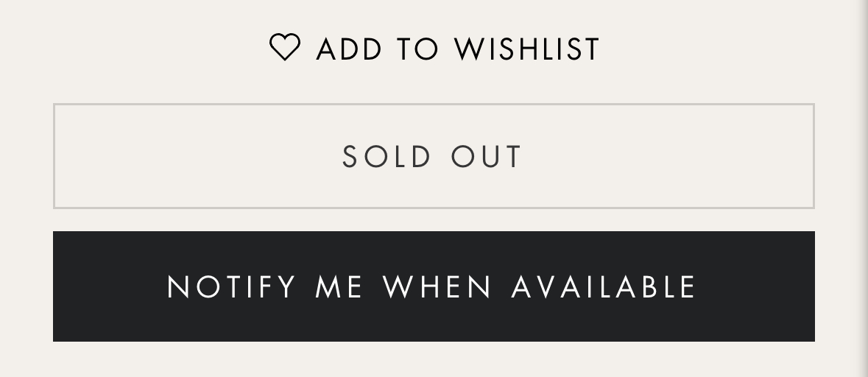Select the disabled Sold Out box

click(x=434, y=156)
